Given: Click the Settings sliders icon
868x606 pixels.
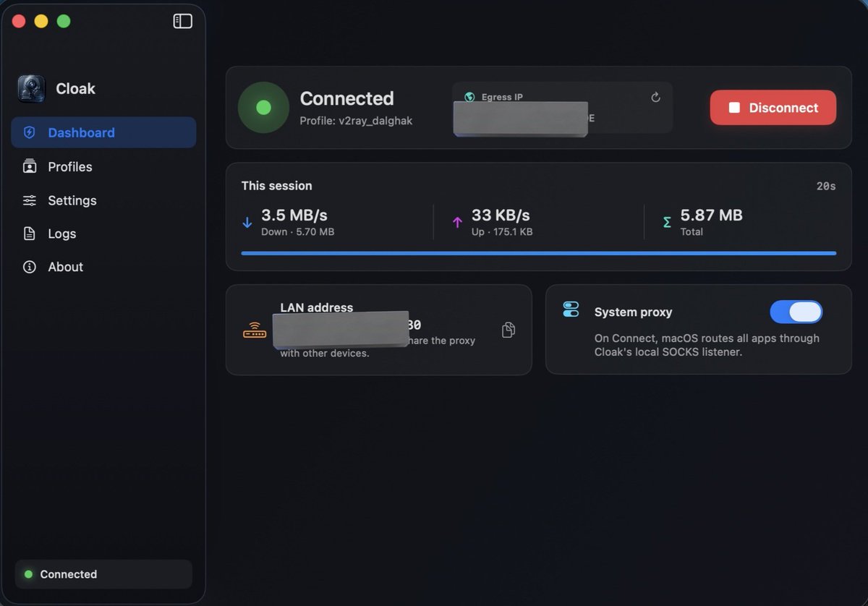Looking at the screenshot, I should click(30, 200).
